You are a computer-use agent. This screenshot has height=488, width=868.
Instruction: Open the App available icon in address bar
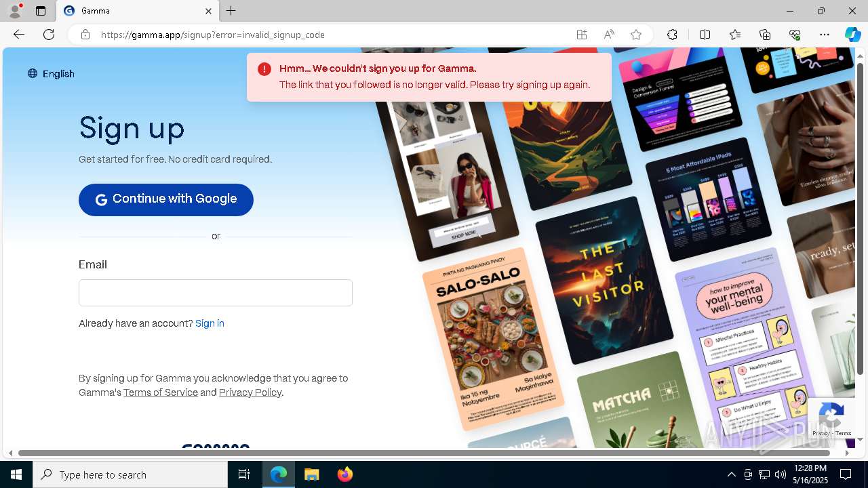point(582,35)
